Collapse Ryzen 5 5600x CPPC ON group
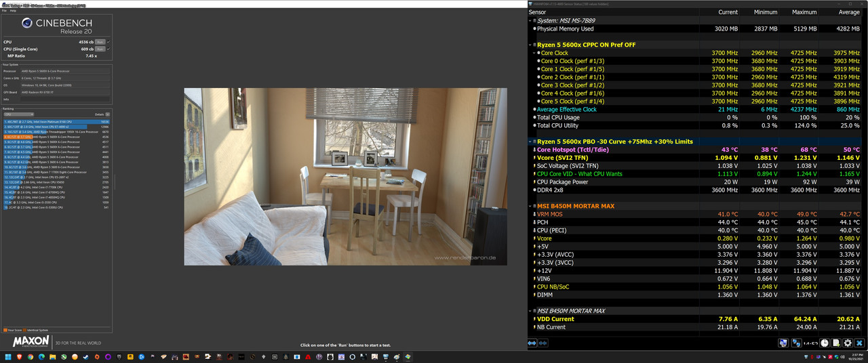Viewport: 868px width, 363px height. (531, 45)
